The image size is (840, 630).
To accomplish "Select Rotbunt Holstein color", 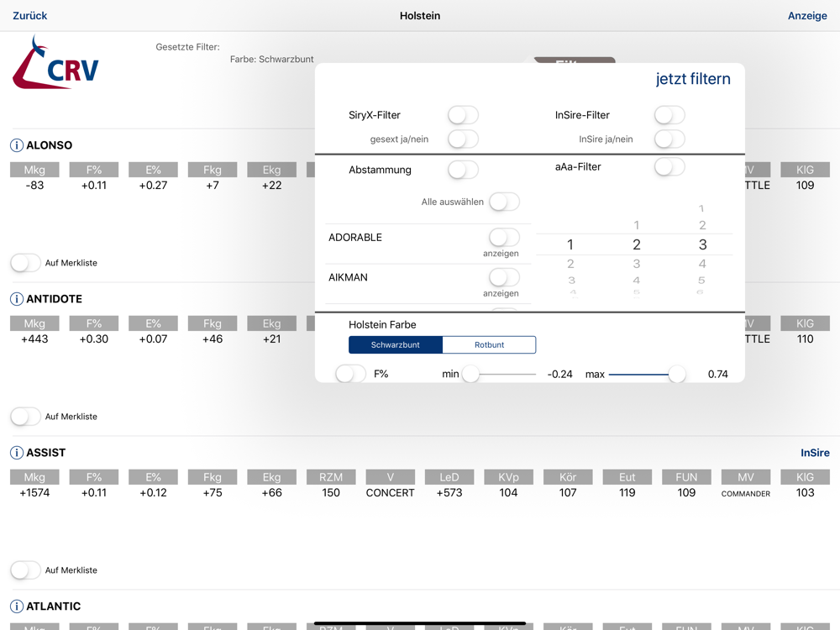I will 489,345.
